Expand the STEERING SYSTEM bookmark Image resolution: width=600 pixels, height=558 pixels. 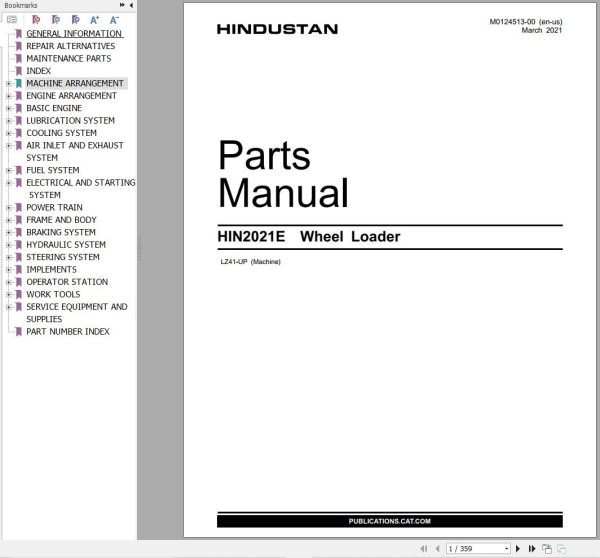(x=8, y=257)
